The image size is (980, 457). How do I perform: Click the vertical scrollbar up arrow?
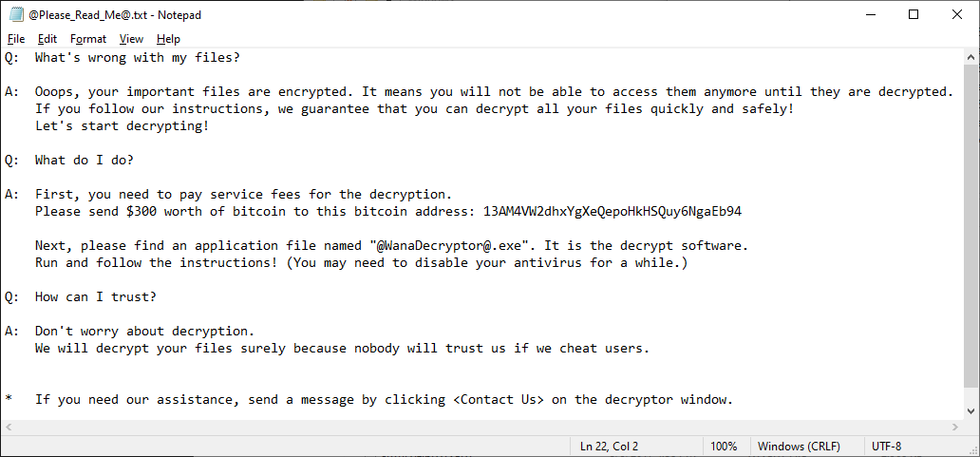coord(971,57)
